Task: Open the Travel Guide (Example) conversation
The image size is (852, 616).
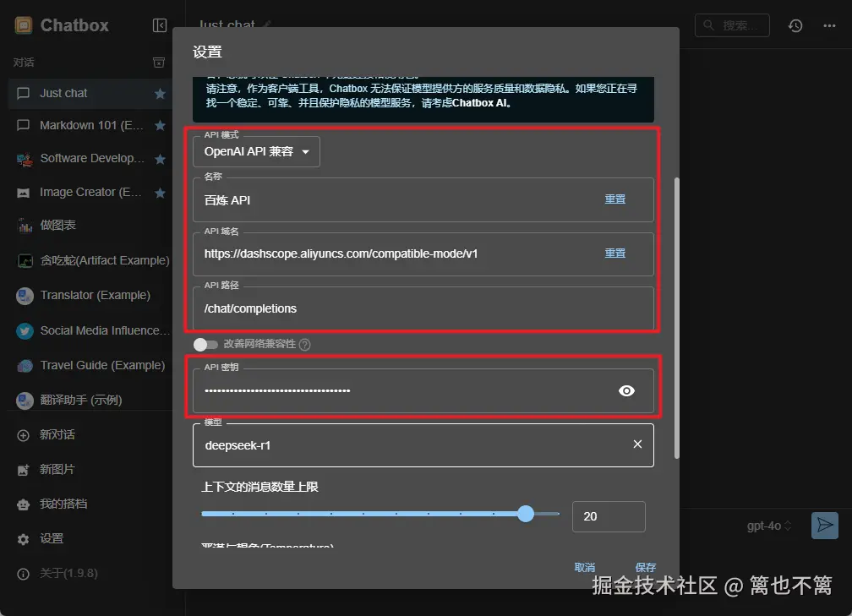Action: [90, 366]
